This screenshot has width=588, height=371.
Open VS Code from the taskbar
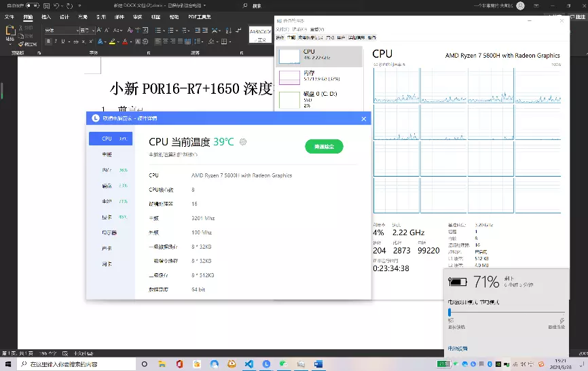click(x=249, y=364)
